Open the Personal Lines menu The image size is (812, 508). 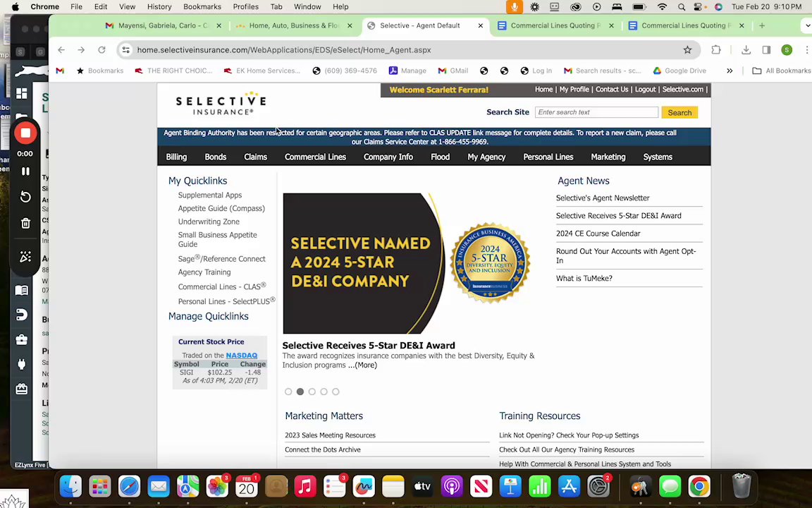coord(548,157)
